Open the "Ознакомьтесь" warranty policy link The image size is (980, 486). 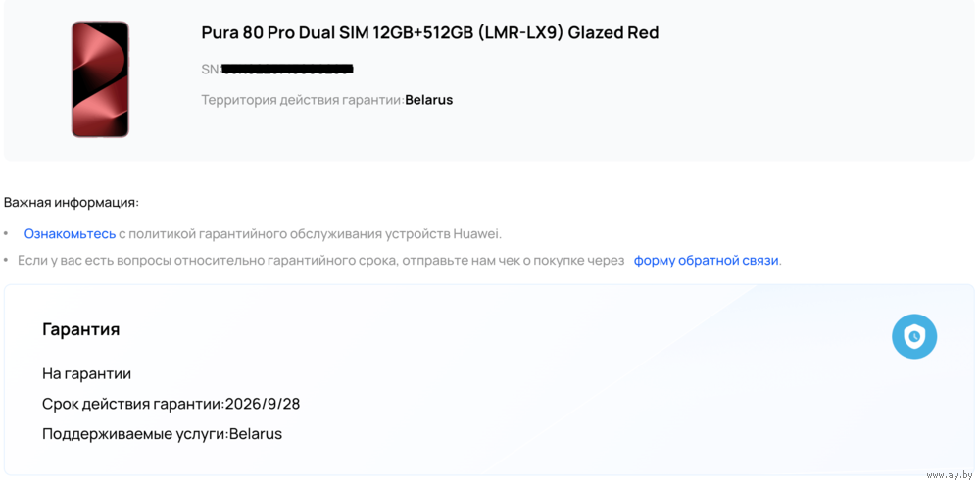(70, 234)
